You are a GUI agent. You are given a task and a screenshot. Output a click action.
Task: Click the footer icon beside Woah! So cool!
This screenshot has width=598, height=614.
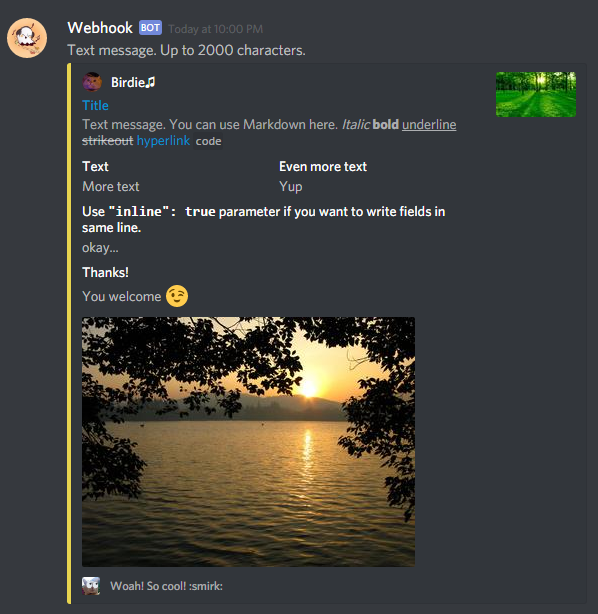point(91,586)
